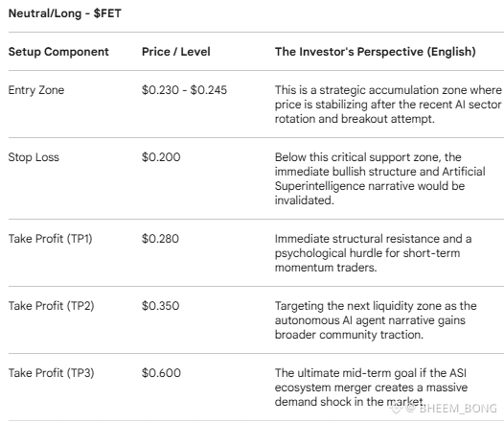
Task: Click The Investor's Perspective (English) header
Action: 375,52
